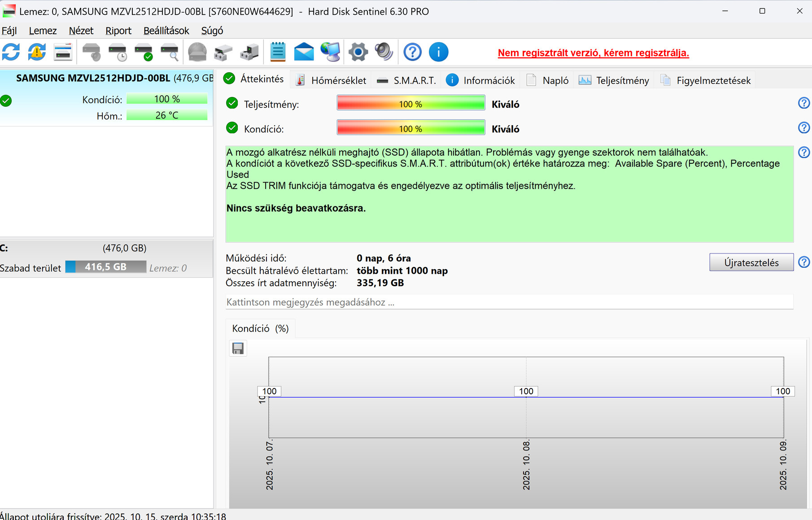
Task: Click the app icon in the title bar
Action: (9, 11)
